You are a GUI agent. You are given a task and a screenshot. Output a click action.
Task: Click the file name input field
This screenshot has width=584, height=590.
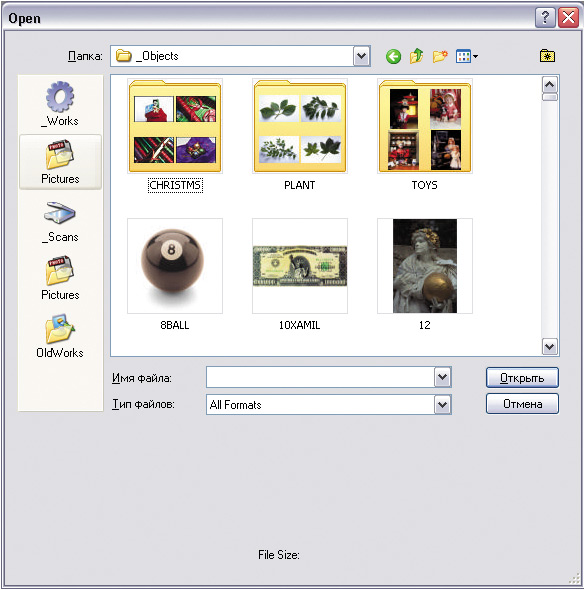320,377
